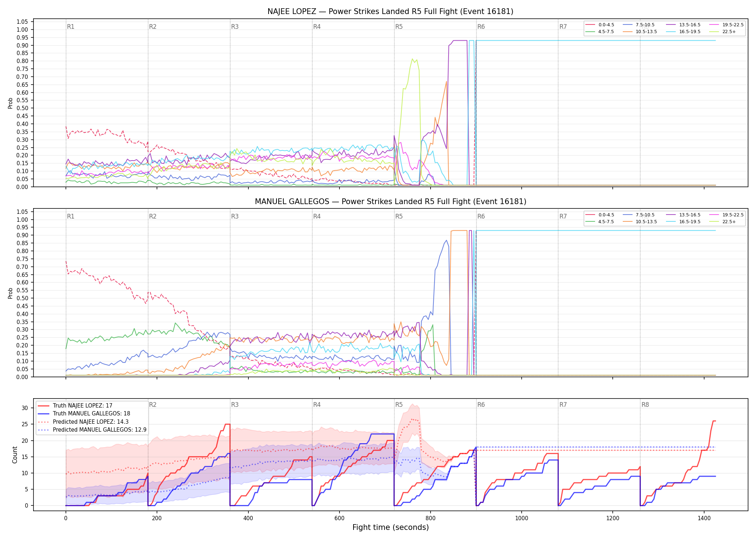Click 'Predicted NAJEE LOPEZ: 14.3' legend entry
Screen dimensions: 756x540
[x=83, y=422]
